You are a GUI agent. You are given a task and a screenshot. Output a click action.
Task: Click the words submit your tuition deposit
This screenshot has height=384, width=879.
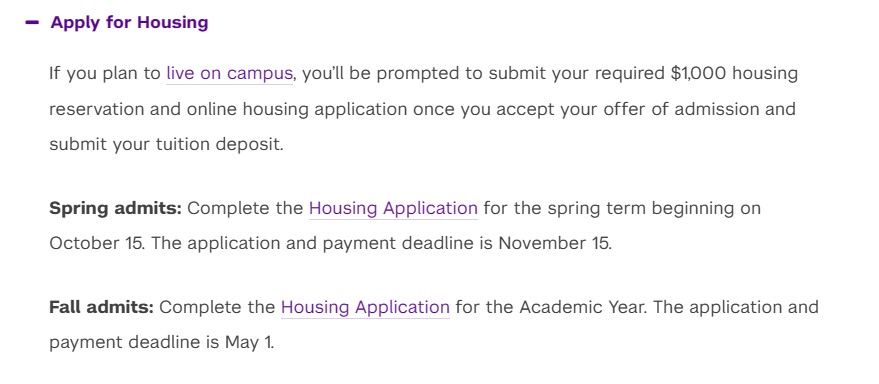tap(166, 145)
